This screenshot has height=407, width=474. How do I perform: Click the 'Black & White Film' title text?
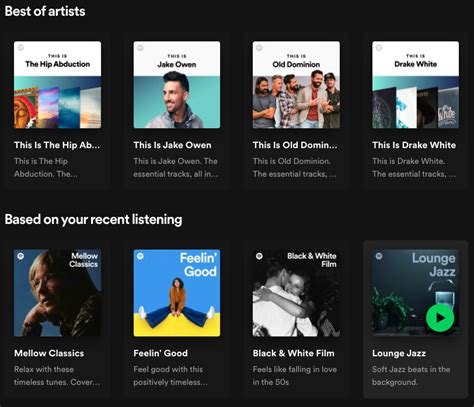(x=294, y=353)
